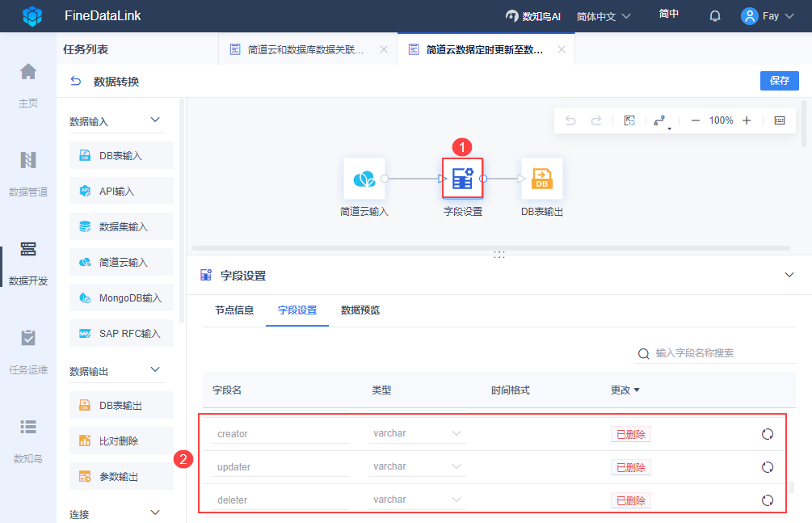Click the 100% zoom level
812x523 pixels.
(721, 120)
